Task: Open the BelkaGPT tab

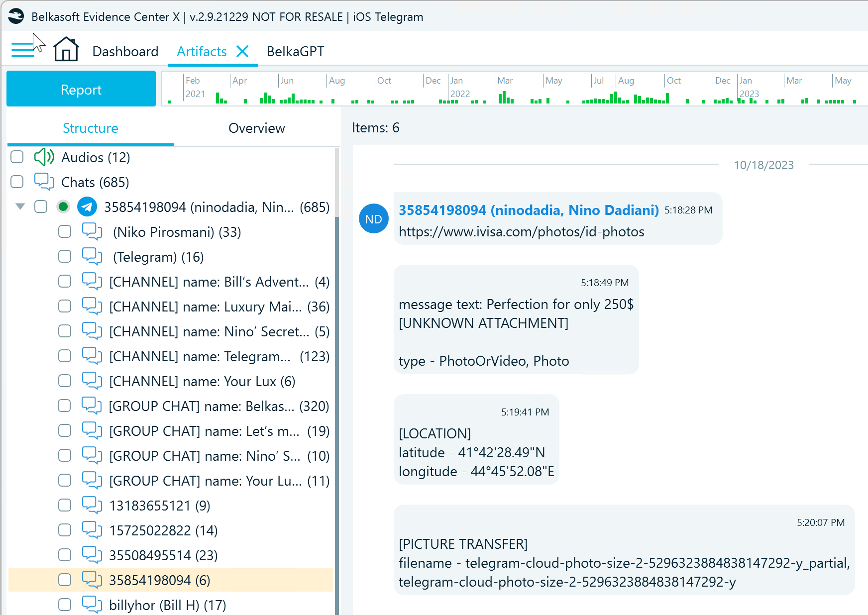Action: (295, 51)
